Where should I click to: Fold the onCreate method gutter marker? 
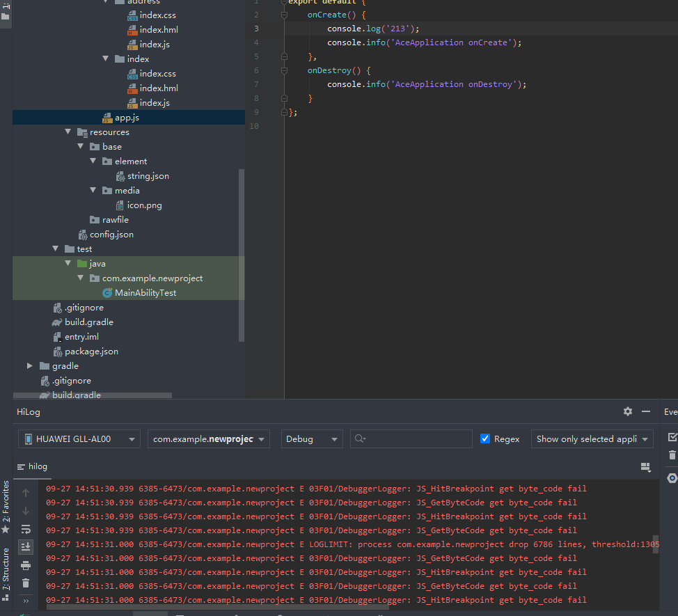[x=284, y=15]
